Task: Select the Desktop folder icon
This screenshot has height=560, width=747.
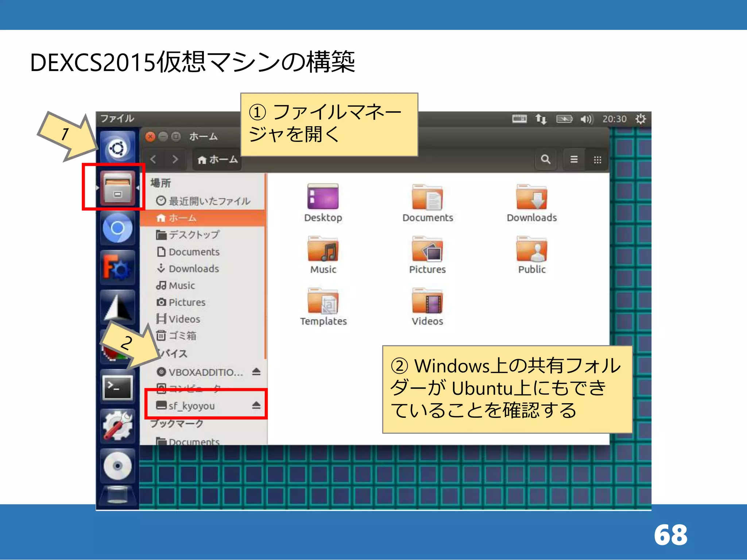Action: click(323, 203)
